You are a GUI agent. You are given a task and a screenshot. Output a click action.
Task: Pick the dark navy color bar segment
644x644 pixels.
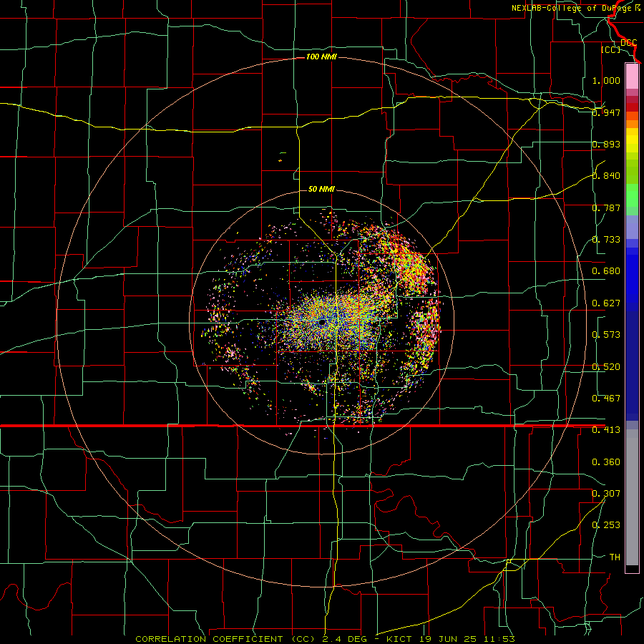(x=632, y=361)
